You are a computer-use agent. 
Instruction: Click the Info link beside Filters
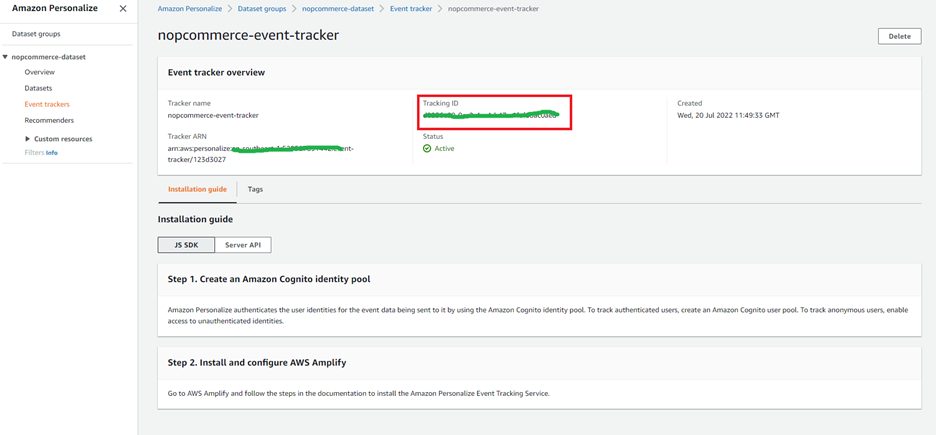click(52, 153)
